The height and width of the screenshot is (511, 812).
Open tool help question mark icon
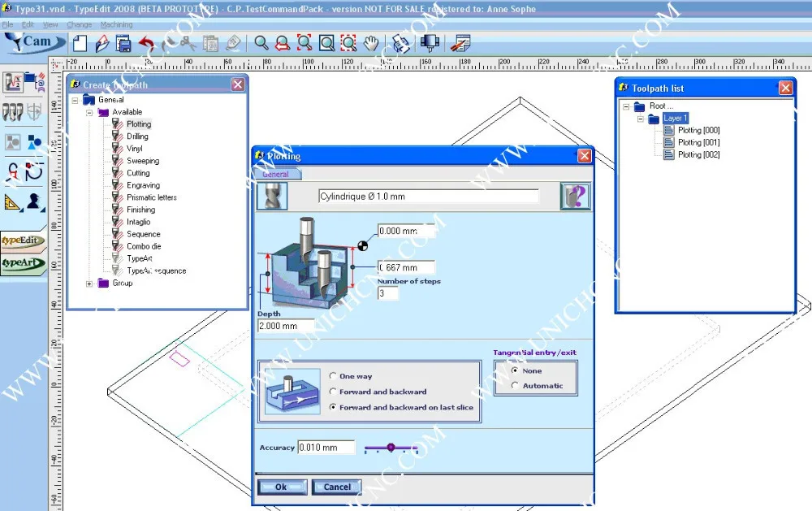[x=576, y=197]
